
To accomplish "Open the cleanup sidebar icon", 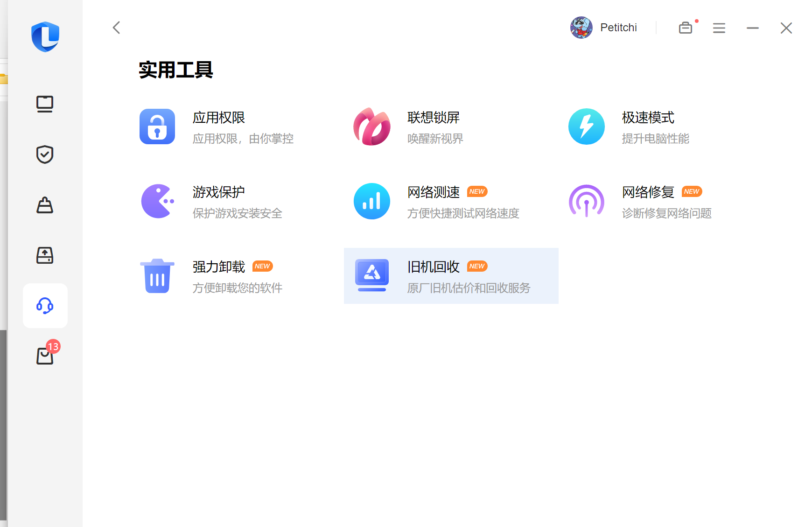I will pos(45,205).
